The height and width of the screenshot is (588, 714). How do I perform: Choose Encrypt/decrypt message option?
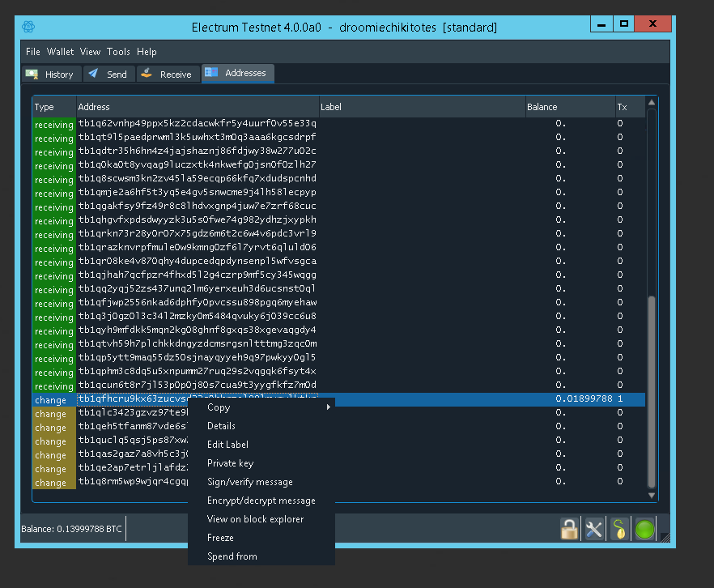click(x=261, y=501)
